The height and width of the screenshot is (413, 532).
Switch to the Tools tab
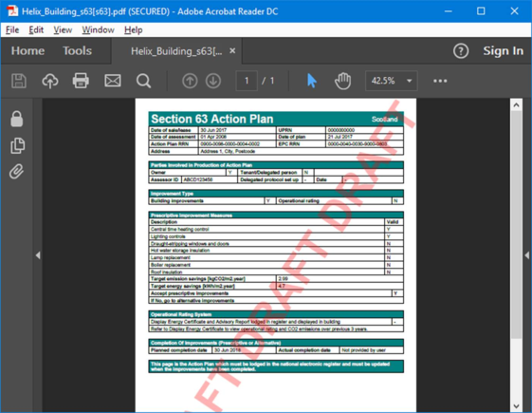click(78, 51)
